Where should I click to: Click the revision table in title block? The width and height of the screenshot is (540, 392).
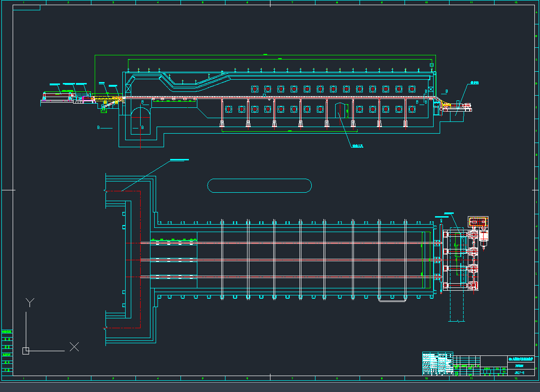pos(437,364)
